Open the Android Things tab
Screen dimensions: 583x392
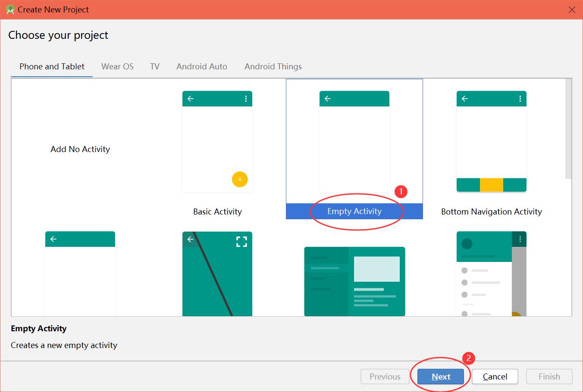(273, 66)
